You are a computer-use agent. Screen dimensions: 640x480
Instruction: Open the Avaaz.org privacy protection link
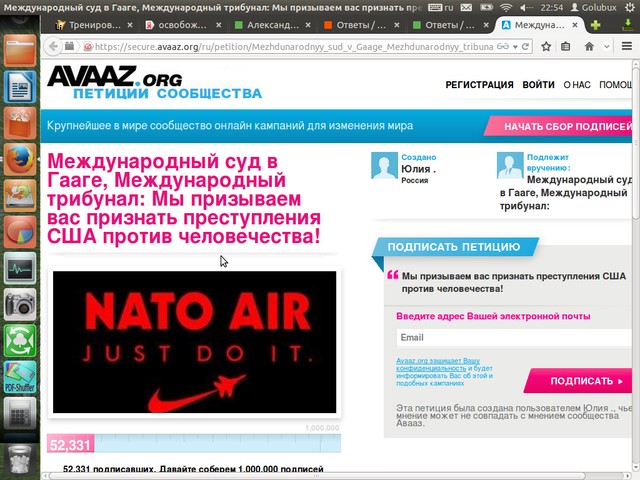(x=438, y=364)
